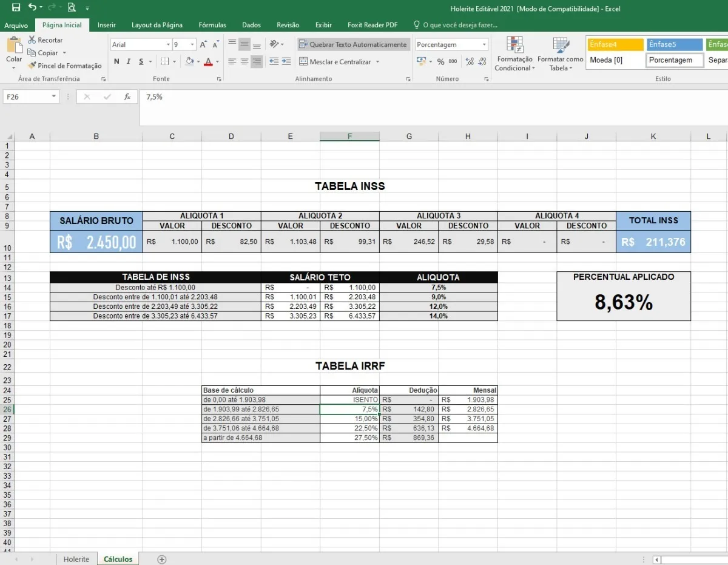
Task: Toggle italic formatting with the I button
Action: (129, 62)
